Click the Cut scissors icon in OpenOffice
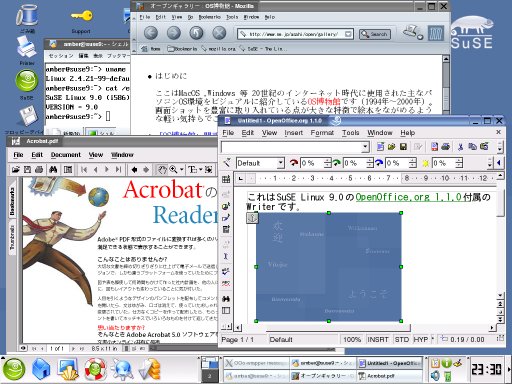 460,147
